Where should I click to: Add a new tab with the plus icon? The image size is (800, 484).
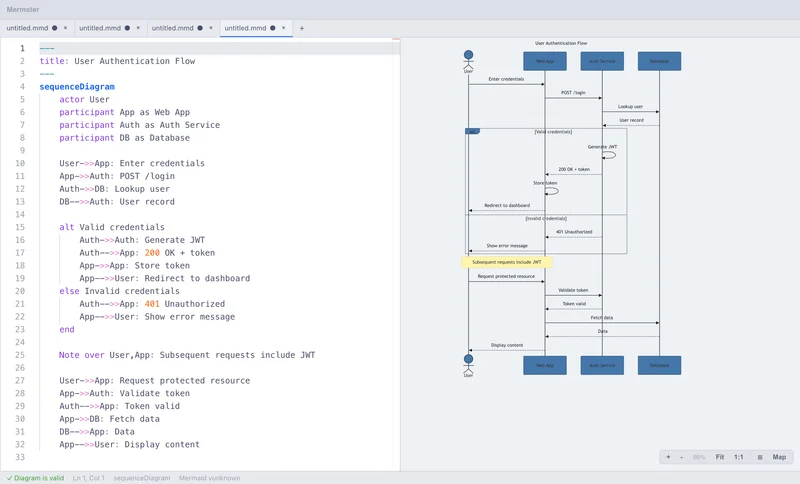tap(302, 28)
